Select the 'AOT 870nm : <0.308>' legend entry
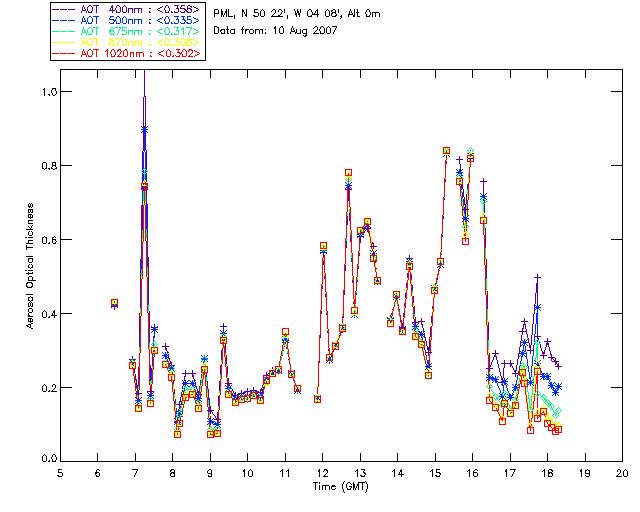 pos(127,42)
